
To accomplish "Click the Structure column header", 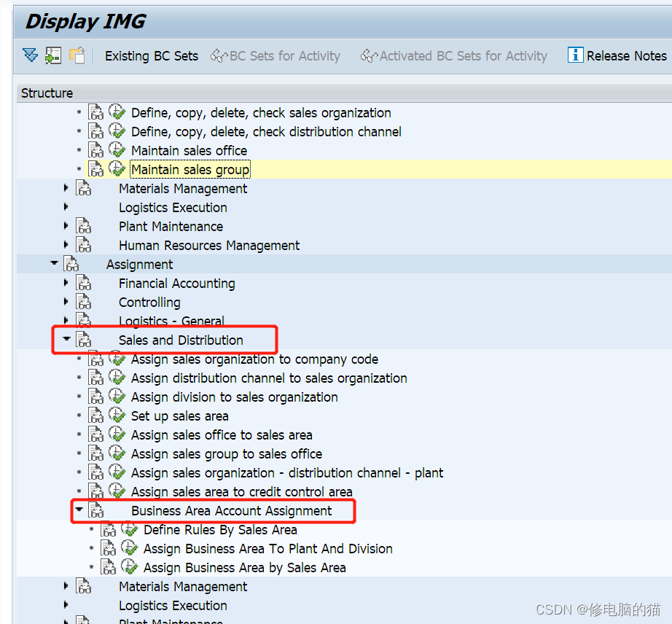I will click(x=47, y=93).
